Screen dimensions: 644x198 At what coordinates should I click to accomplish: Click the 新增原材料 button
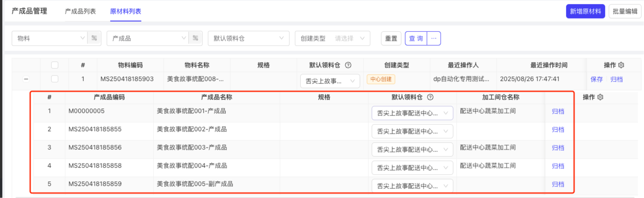pos(585,11)
